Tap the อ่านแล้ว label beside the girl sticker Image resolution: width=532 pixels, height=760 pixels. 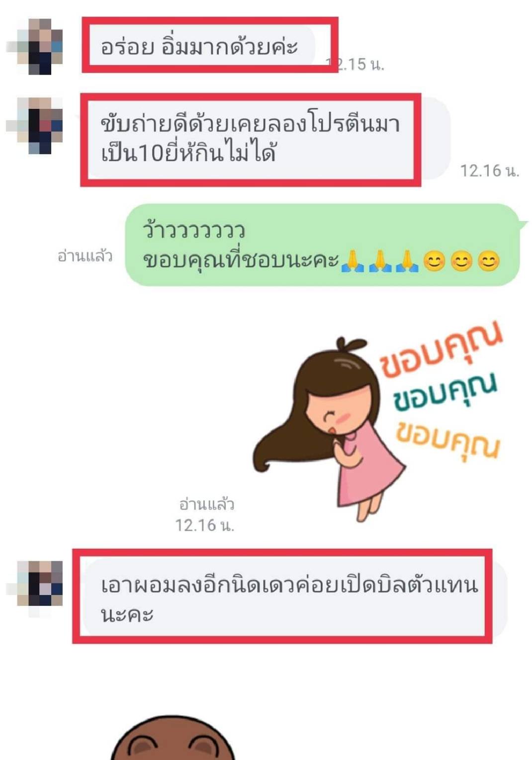coord(206,505)
